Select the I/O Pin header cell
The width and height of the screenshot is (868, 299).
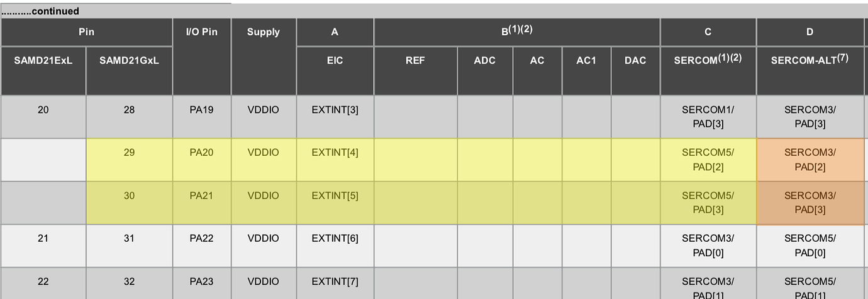[x=201, y=32]
